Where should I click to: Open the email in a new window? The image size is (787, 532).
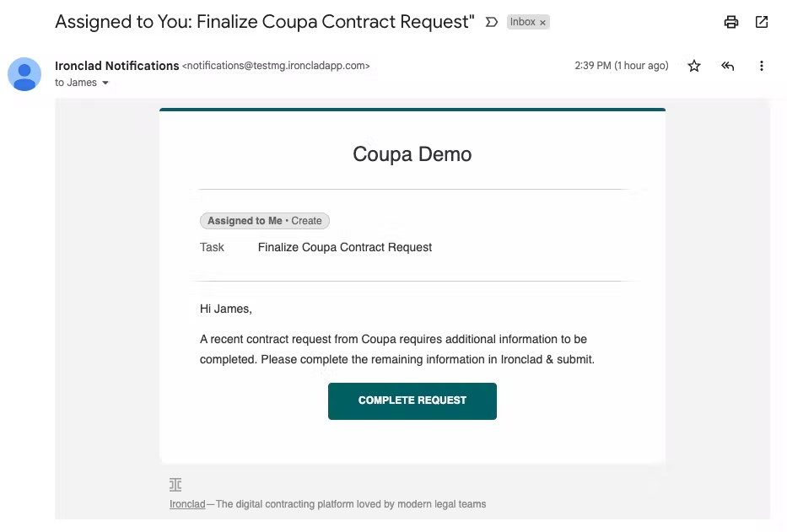pyautogui.click(x=762, y=22)
